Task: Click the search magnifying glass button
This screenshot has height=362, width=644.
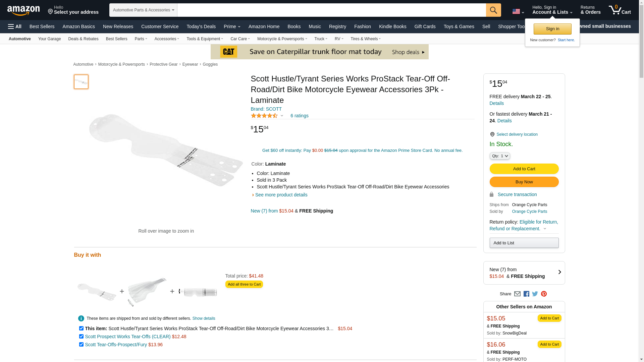Action: pyautogui.click(x=493, y=10)
